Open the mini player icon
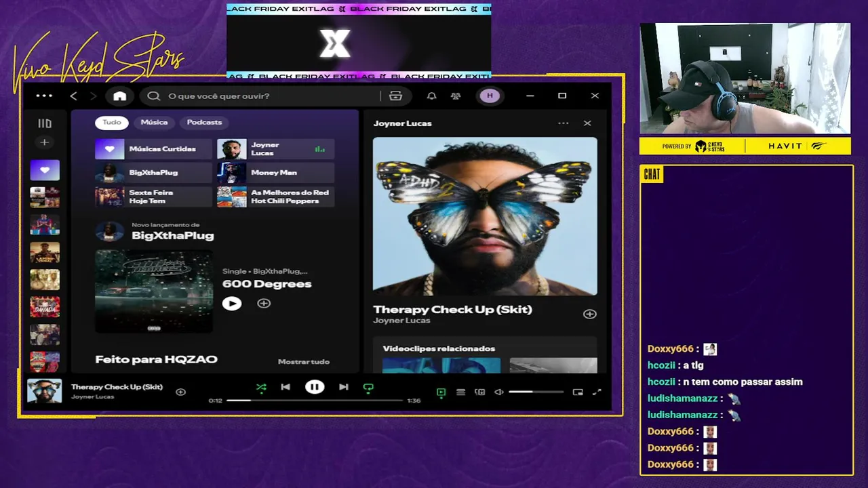868x488 pixels. [x=578, y=392]
